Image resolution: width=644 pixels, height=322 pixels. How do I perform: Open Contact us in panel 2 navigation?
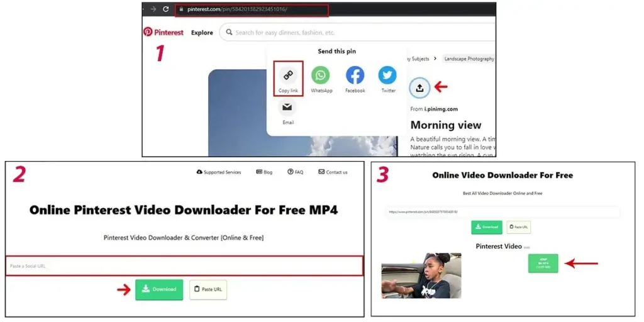tap(333, 172)
